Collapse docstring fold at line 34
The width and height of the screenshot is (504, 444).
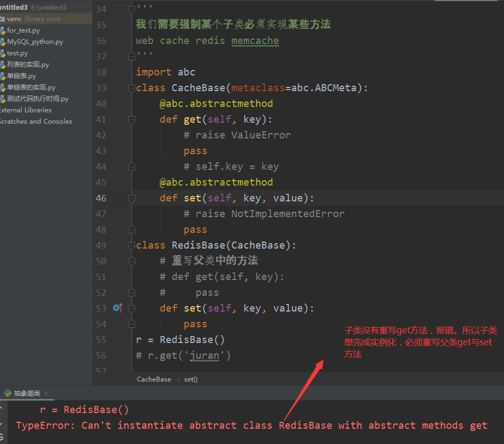pyautogui.click(x=131, y=10)
